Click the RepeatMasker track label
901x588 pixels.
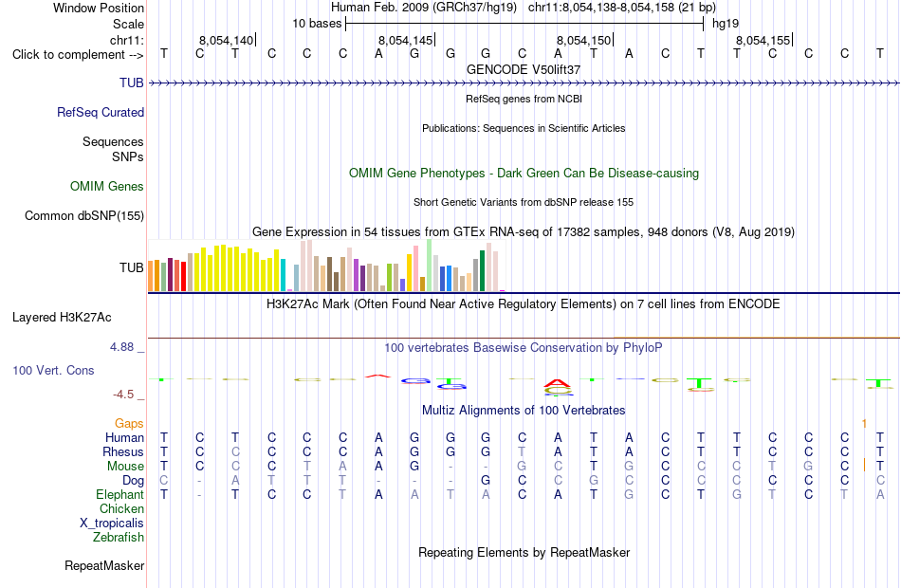point(104,565)
